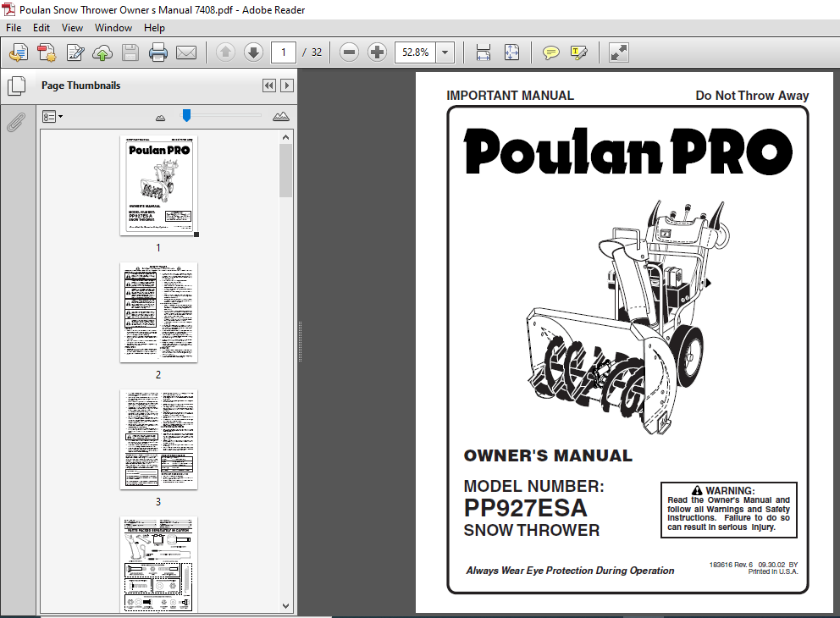Collapse the thumbnails panel with double-arrow button
This screenshot has width=840, height=618.
point(269,86)
